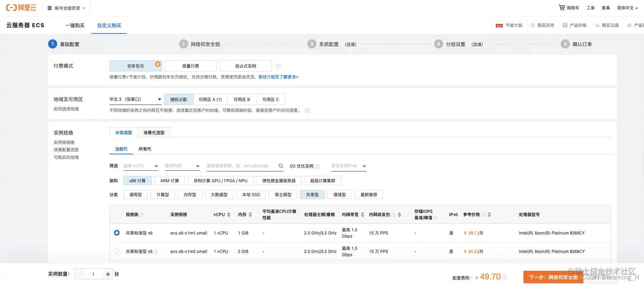This screenshot has width=644, height=284.
Task: Open the 账号全部资源 dropdown
Action: [66, 8]
